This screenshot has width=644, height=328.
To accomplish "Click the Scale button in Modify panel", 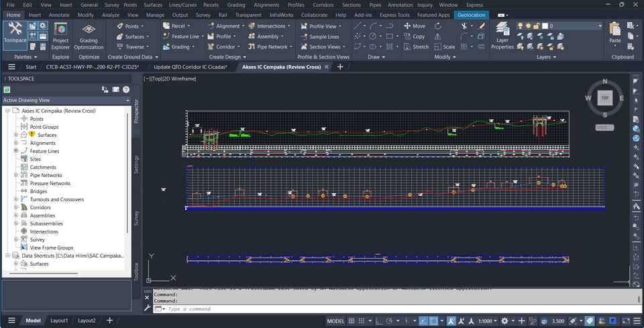I will [x=444, y=47].
